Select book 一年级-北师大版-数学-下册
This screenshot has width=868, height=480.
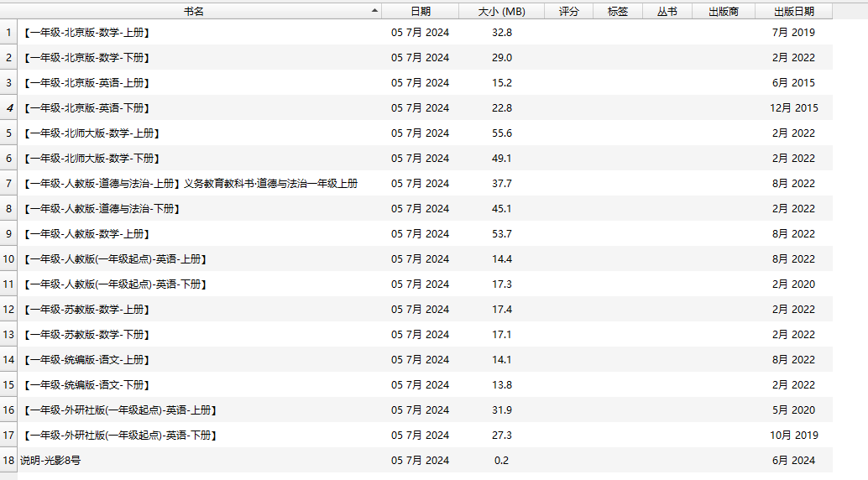(92, 159)
